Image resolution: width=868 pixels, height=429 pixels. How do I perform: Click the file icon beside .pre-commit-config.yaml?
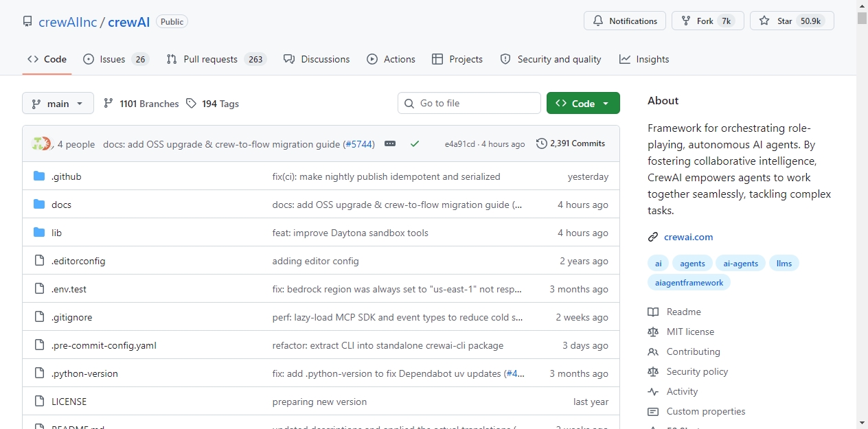click(39, 345)
